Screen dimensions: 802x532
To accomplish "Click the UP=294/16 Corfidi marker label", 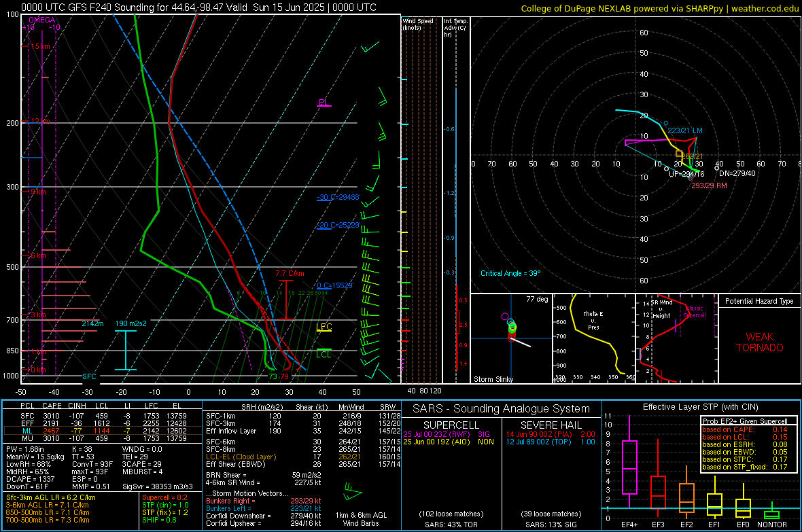I will tap(686, 174).
